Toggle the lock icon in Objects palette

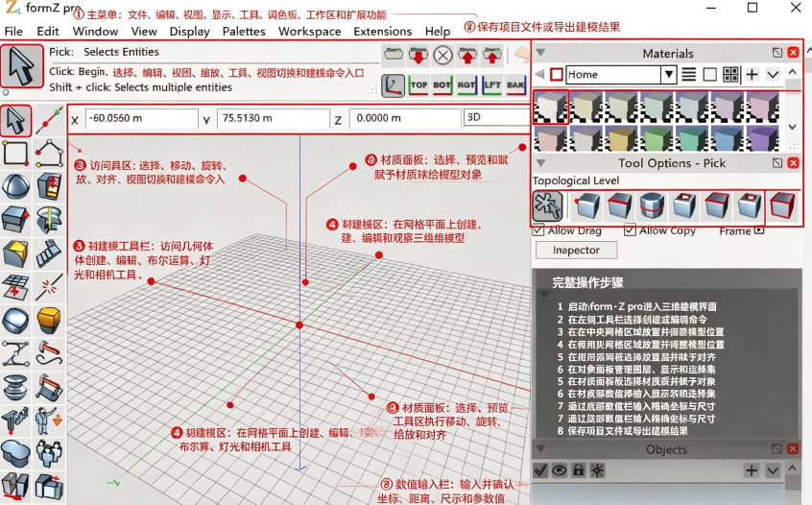pos(579,470)
